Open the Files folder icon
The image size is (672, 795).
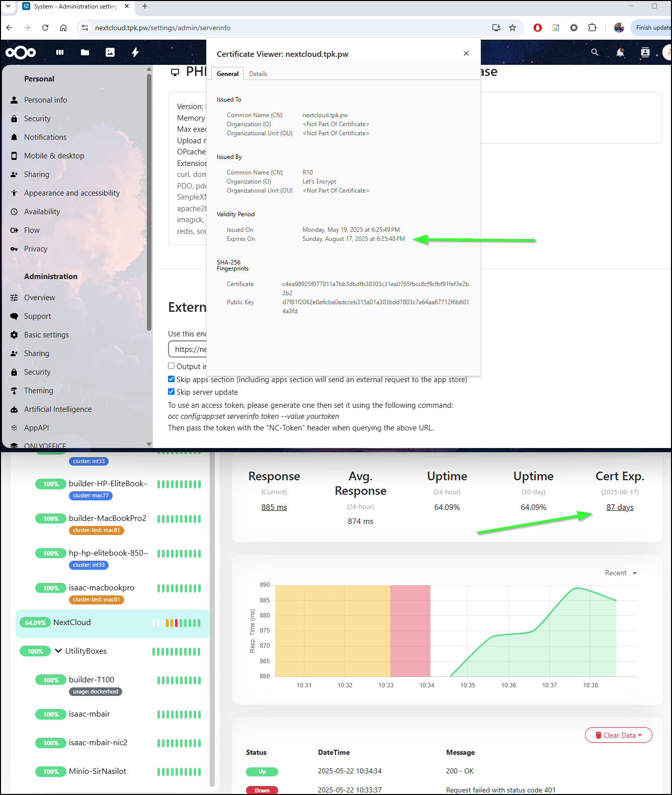pos(85,52)
